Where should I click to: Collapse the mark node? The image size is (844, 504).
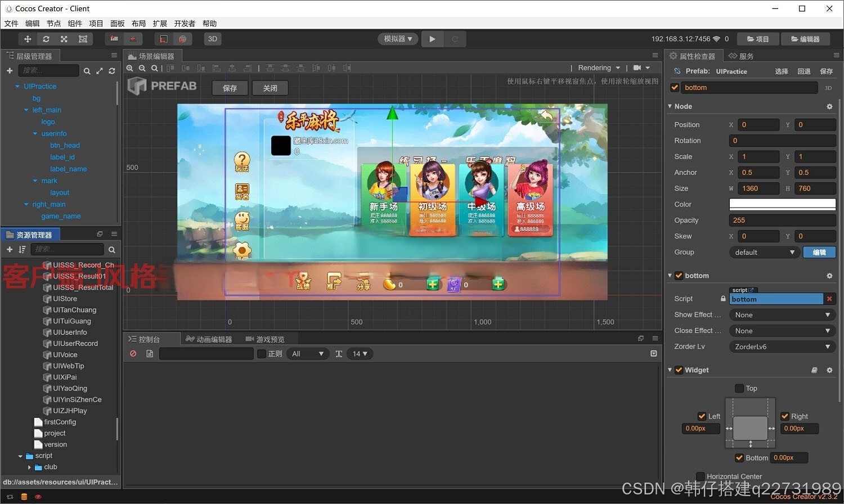35,181
